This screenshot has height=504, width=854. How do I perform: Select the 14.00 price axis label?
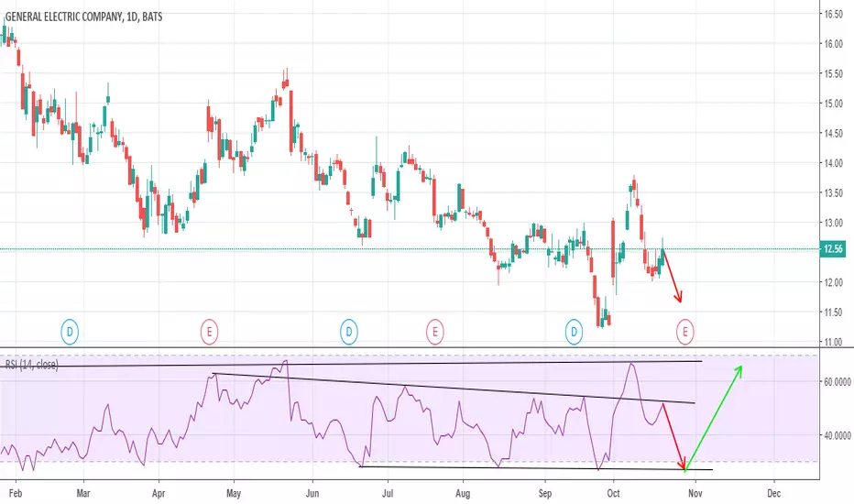[833, 163]
